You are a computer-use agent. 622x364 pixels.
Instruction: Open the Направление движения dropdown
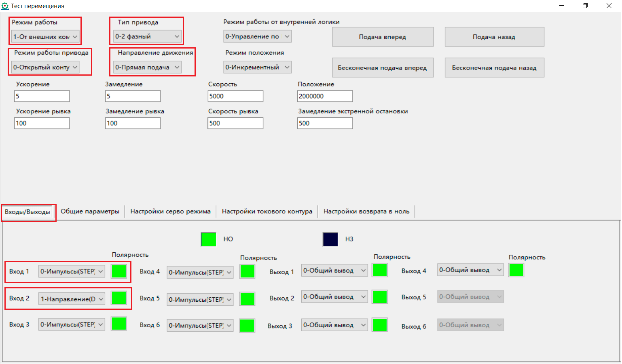pos(147,67)
